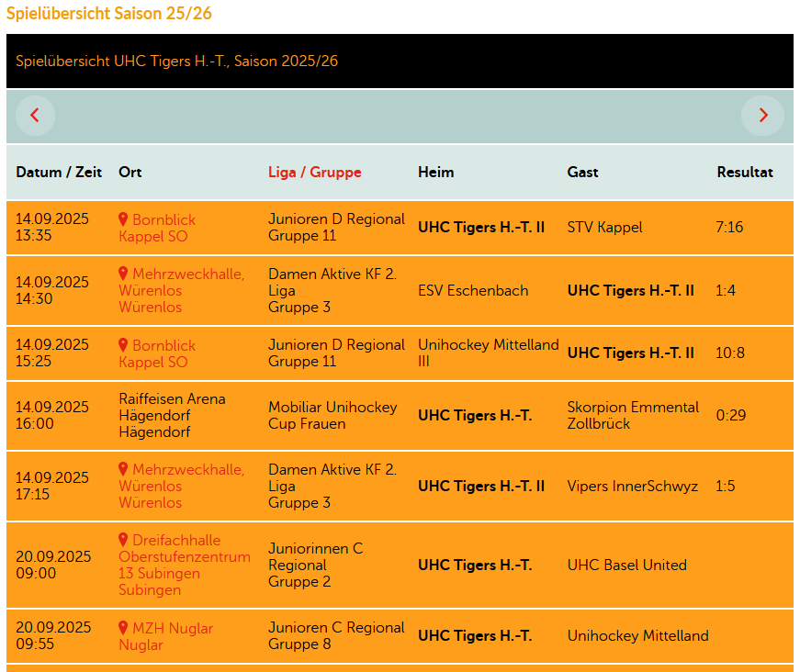This screenshot has height=672, width=800.
Task: Select the Unihockey Mittelland III home team
Action: (x=488, y=353)
